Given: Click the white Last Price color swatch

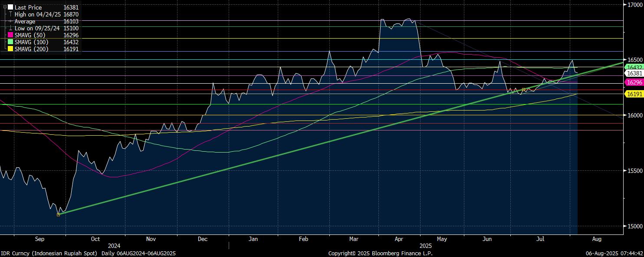Looking at the screenshot, I should pyautogui.click(x=10, y=7).
